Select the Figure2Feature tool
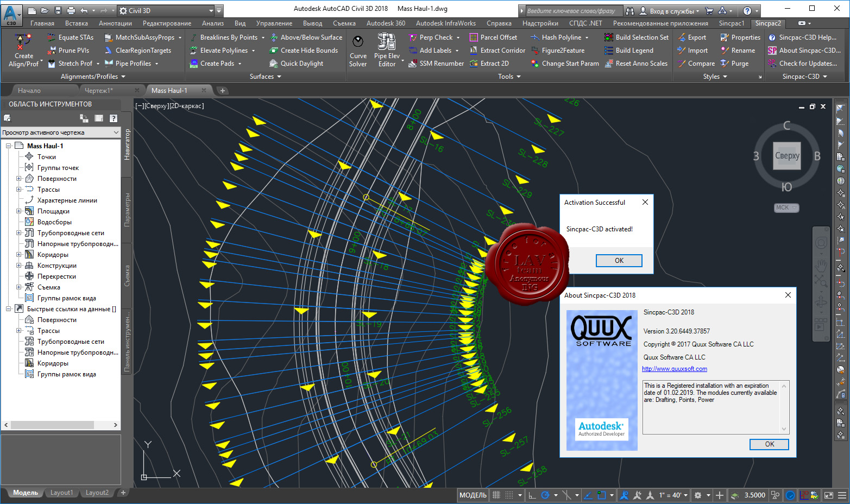This screenshot has height=504, width=850. pyautogui.click(x=558, y=51)
